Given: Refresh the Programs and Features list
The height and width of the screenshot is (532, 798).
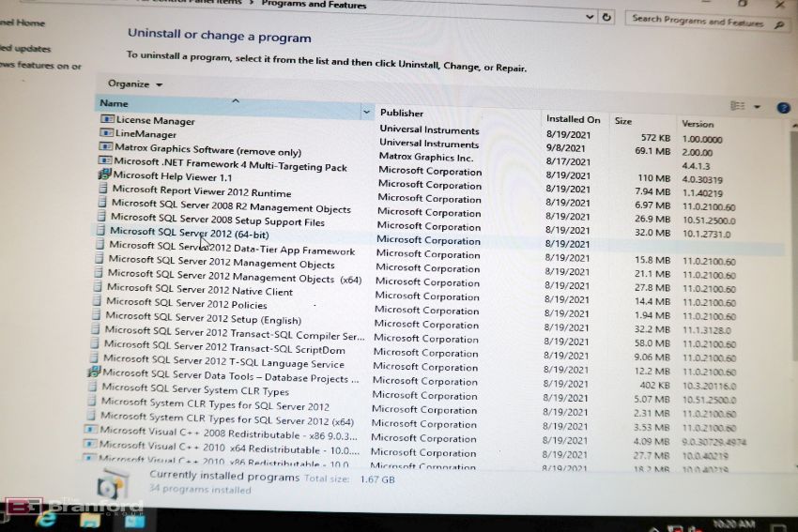Looking at the screenshot, I should coord(607,17).
